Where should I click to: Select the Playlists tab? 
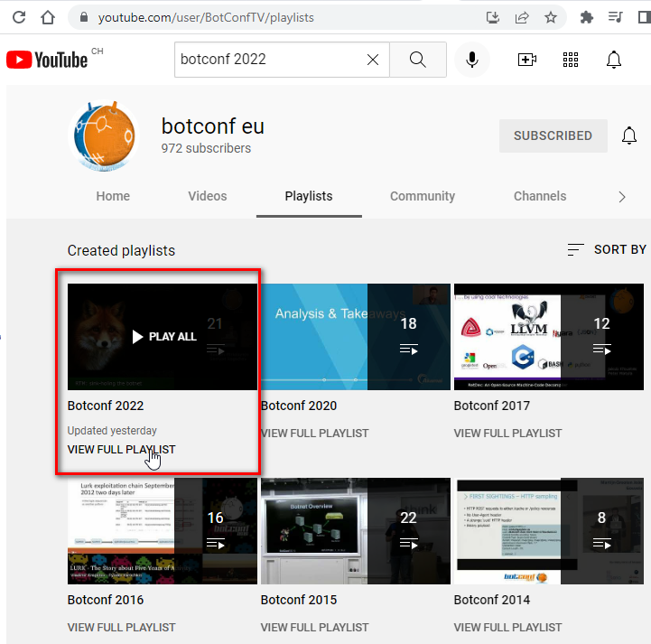(309, 196)
